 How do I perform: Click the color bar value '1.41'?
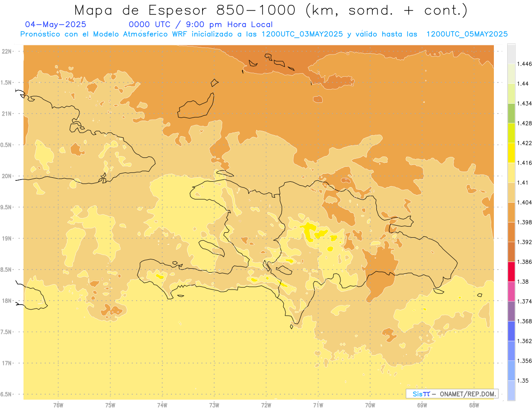click(x=522, y=182)
